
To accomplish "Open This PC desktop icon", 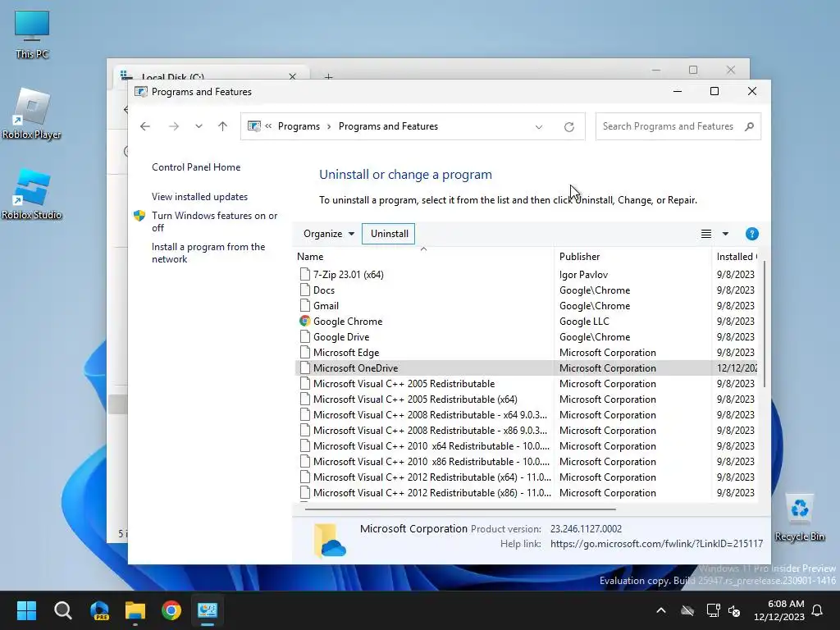I will [x=32, y=33].
